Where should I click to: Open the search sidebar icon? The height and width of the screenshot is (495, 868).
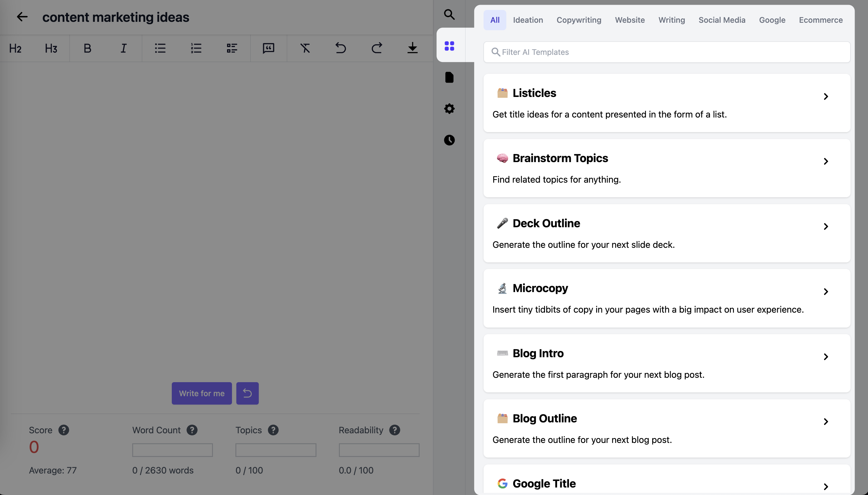click(x=449, y=14)
